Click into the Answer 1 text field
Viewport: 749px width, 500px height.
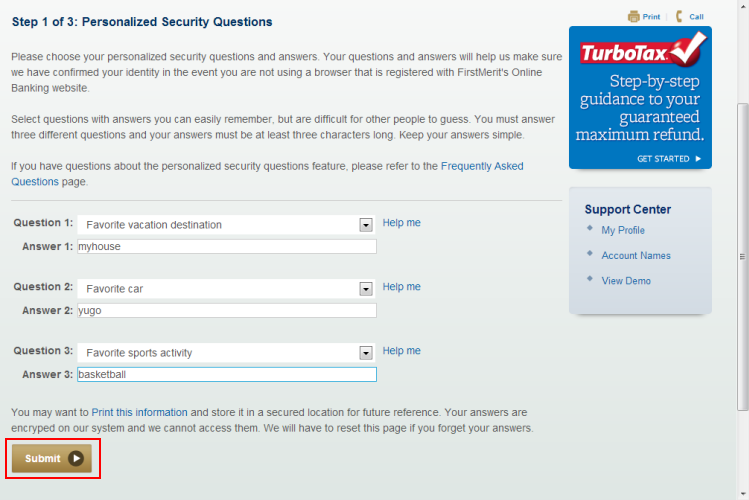click(226, 247)
